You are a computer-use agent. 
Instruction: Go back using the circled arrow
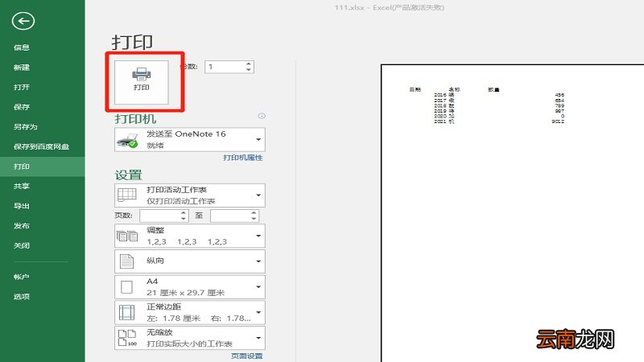23,21
